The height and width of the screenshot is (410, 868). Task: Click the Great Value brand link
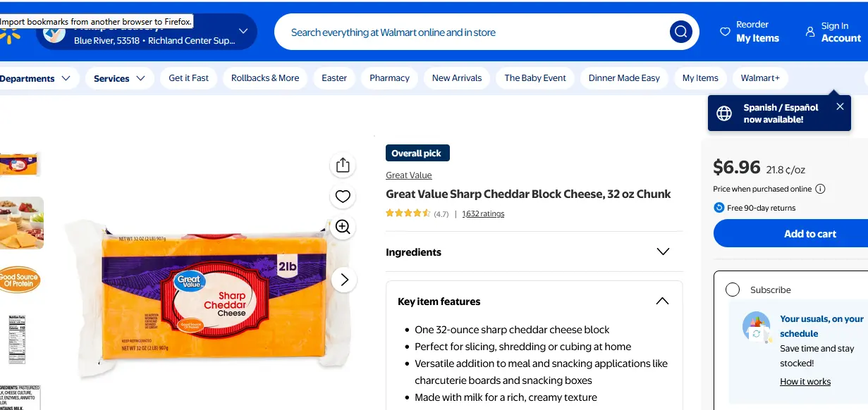pos(409,175)
